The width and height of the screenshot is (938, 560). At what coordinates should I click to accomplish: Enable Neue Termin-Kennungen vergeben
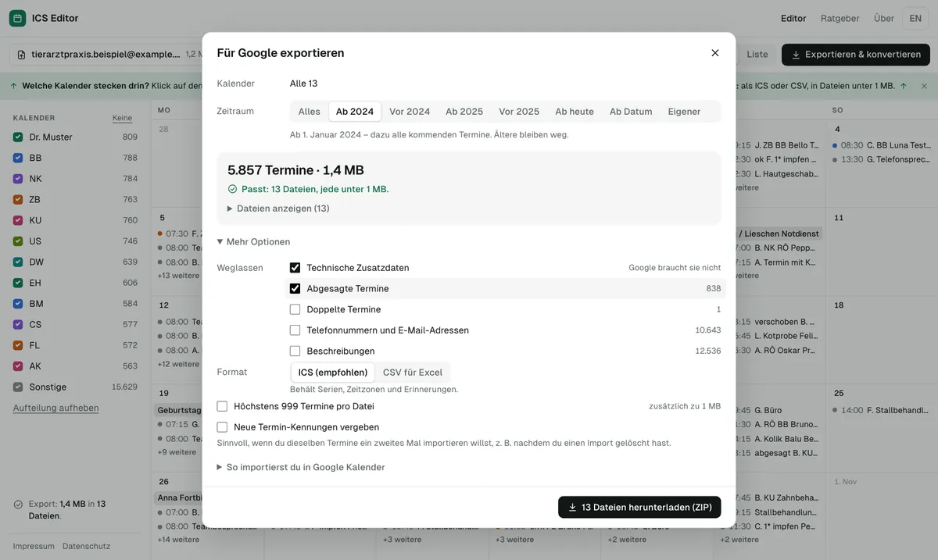[x=222, y=427]
